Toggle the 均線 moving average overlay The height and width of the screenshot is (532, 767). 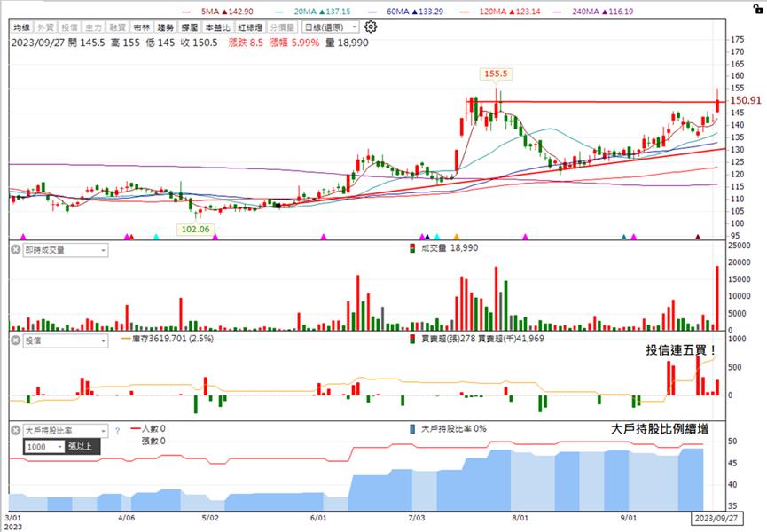point(22,27)
